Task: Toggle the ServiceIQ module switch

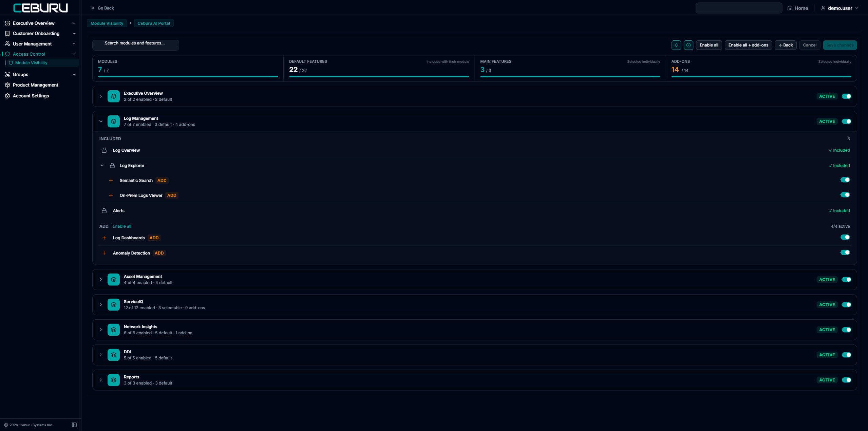Action: (x=846, y=305)
